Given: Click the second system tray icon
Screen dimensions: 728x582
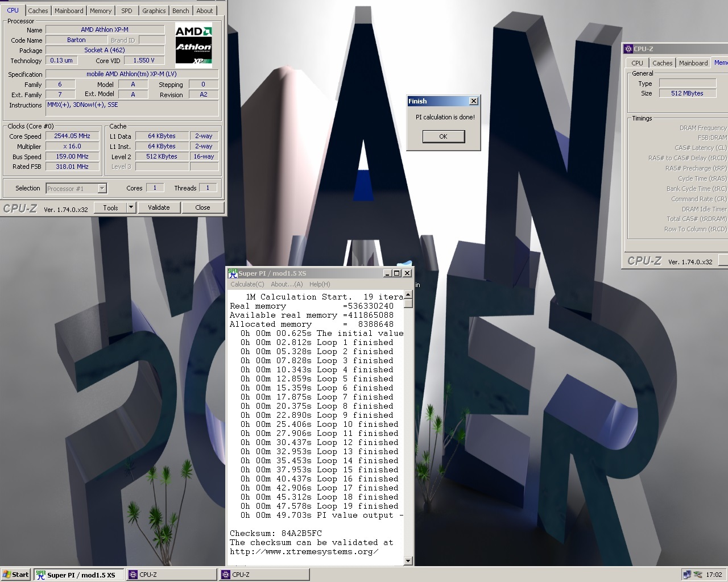Looking at the screenshot, I should [697, 575].
